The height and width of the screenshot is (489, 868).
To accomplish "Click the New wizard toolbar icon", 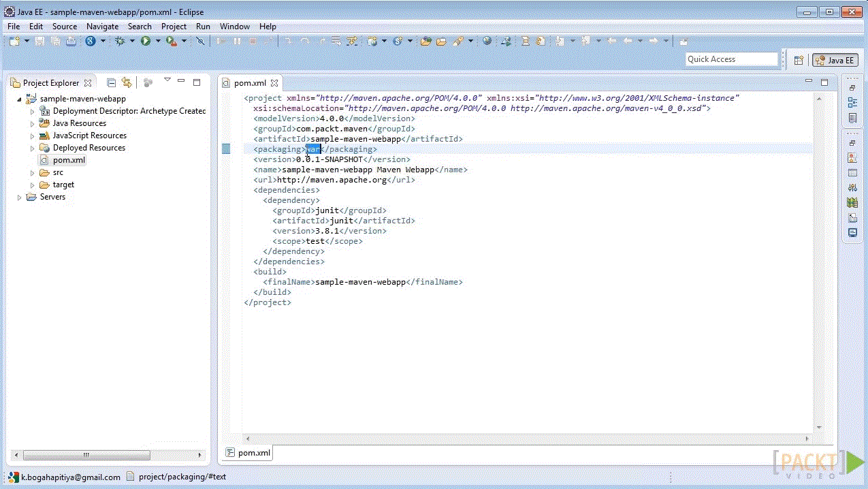I will point(14,41).
